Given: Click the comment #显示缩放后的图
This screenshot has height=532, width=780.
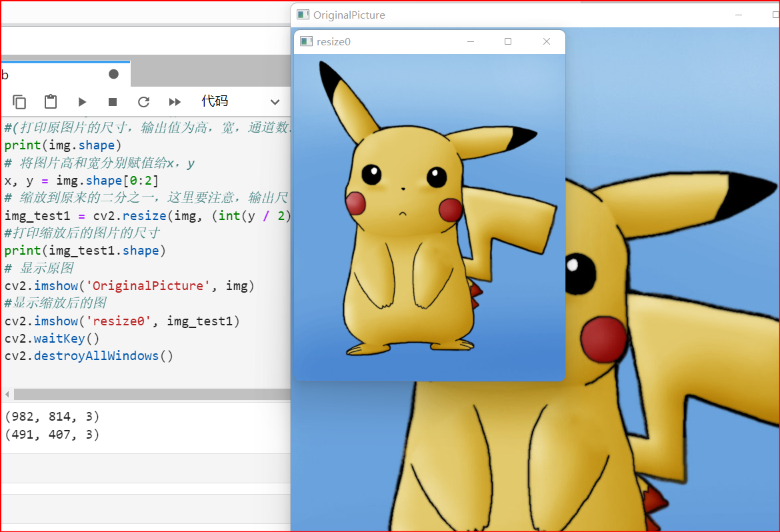Looking at the screenshot, I should click(55, 303).
